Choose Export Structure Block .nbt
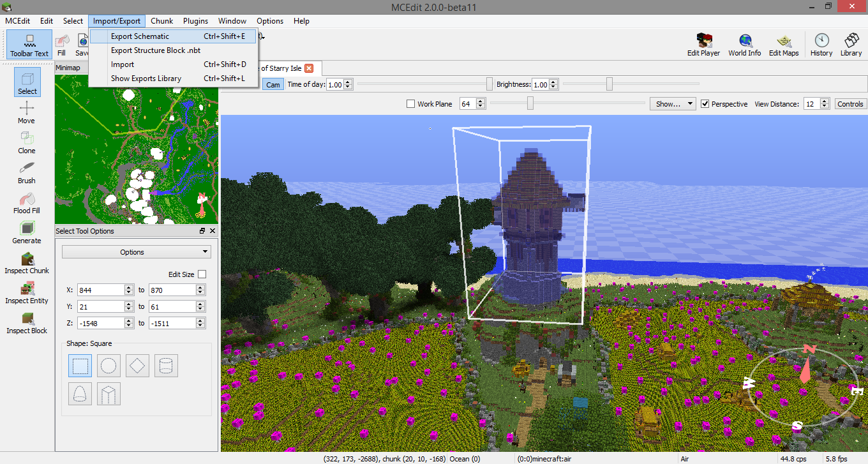 click(174, 50)
